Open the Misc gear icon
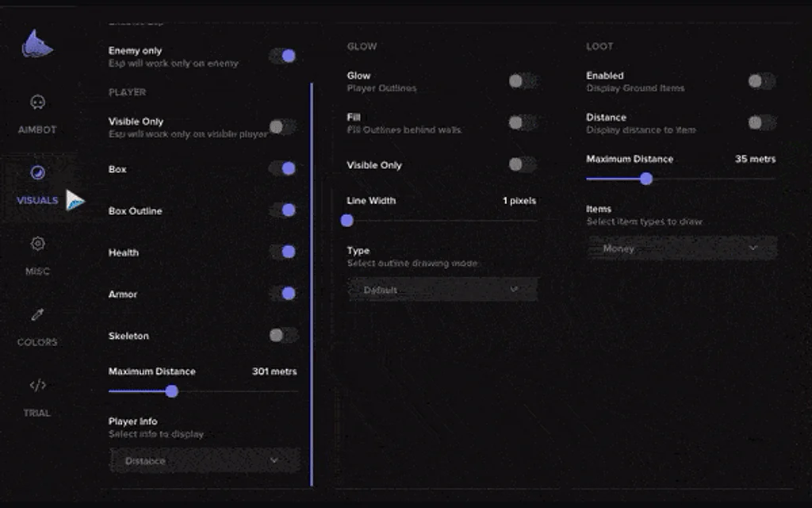 [37, 243]
